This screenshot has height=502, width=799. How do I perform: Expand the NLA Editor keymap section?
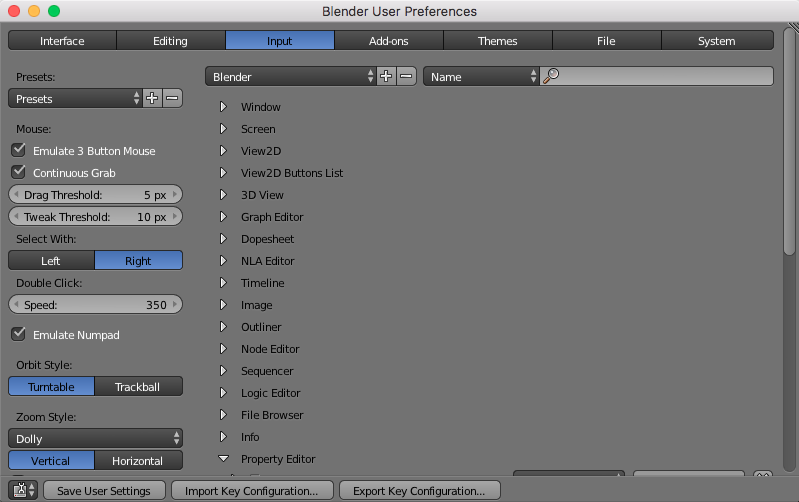[223, 260]
